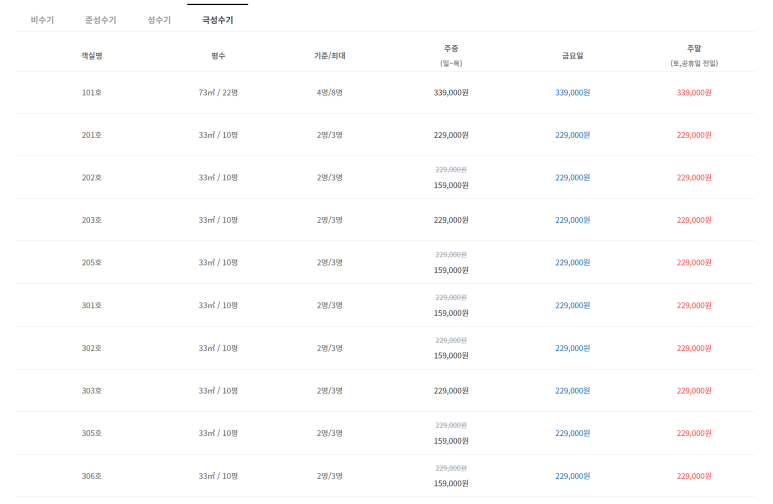Image resolution: width=773 pixels, height=504 pixels.
Task: Click 101호 red weekend price 339,000원
Action: click(x=694, y=92)
